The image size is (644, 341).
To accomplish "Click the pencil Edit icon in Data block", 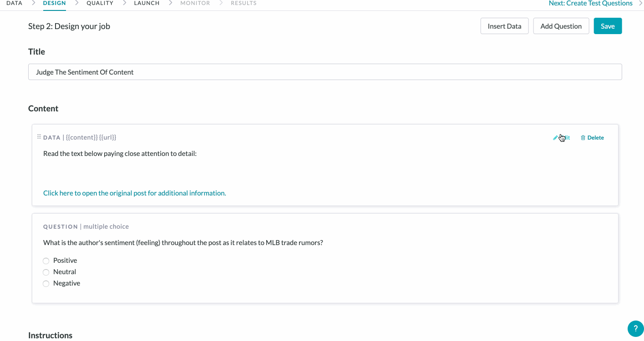I will [x=555, y=138].
